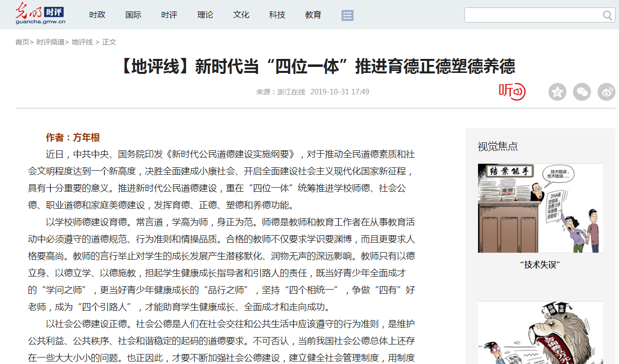Switch to the 教育 section

[x=313, y=15]
